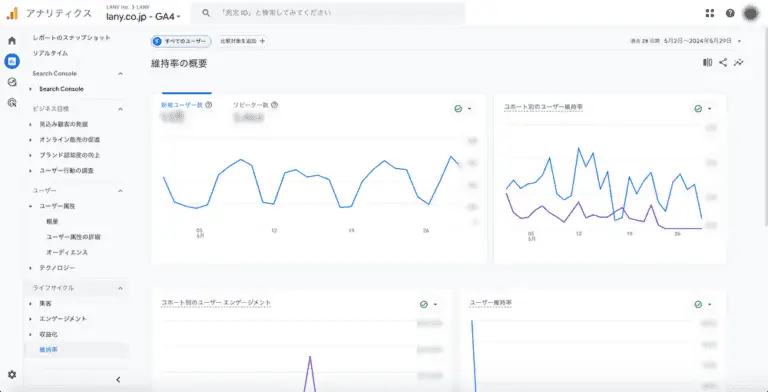The image size is (768, 392).
Task: Open レポートのスナップショット
Action: tap(72, 38)
